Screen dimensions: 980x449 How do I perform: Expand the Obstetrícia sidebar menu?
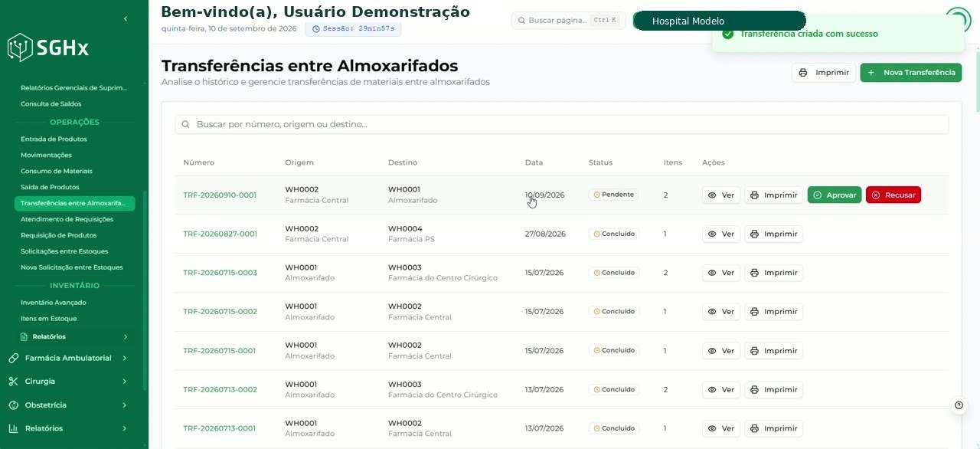pyautogui.click(x=67, y=405)
